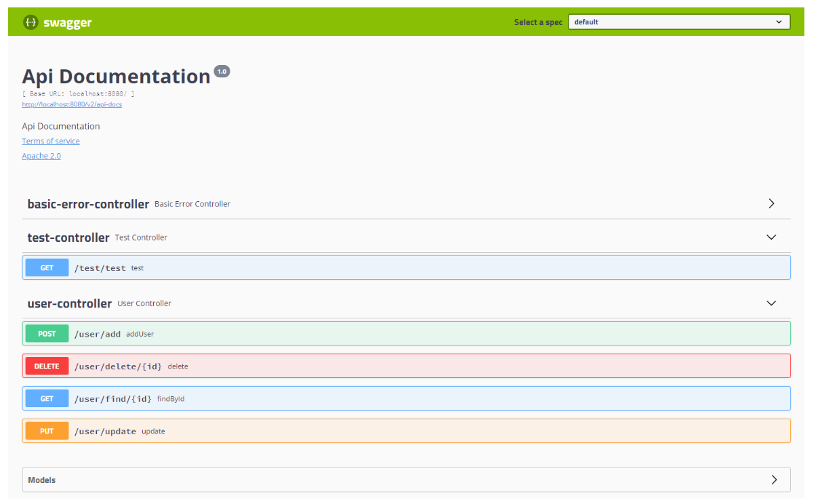Click the user-controller section title
820x504 pixels.
[69, 303]
